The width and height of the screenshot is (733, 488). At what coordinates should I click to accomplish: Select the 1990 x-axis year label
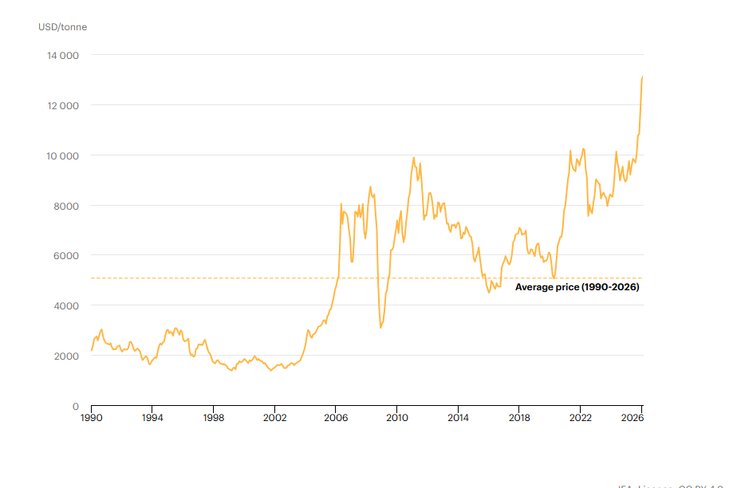click(91, 418)
